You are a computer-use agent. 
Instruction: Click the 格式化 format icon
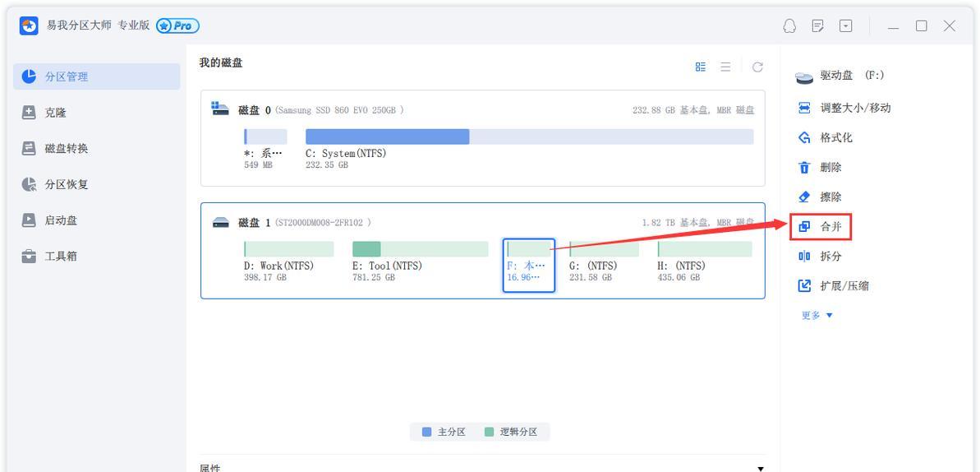(804, 137)
